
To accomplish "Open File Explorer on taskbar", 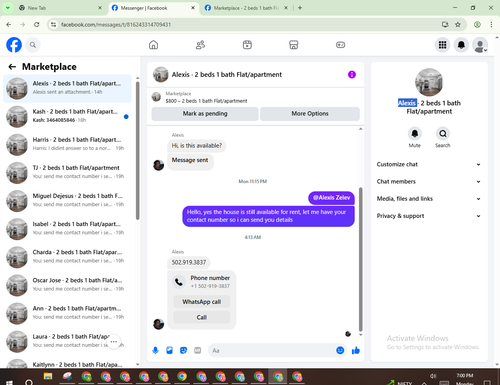I will 48,377.
